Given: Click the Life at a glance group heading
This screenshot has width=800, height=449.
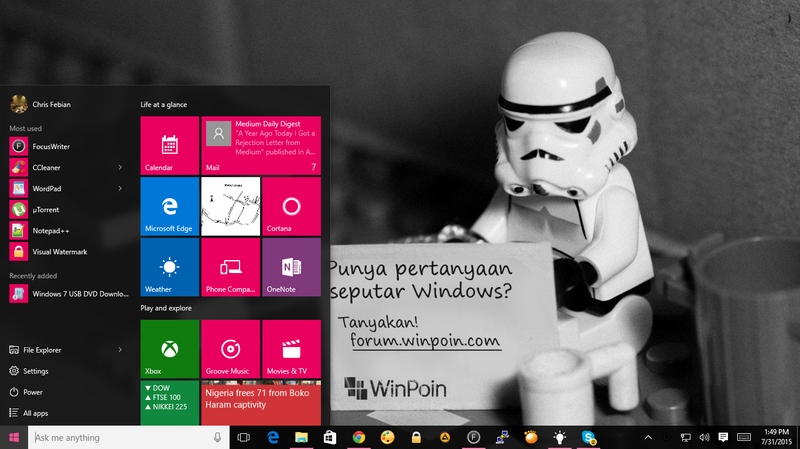Looking at the screenshot, I should pyautogui.click(x=164, y=105).
